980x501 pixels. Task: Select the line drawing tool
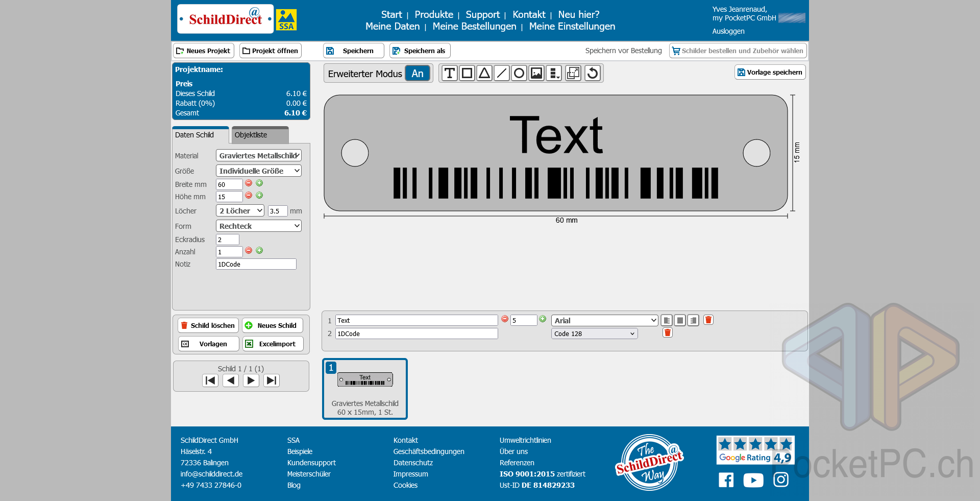pyautogui.click(x=502, y=73)
